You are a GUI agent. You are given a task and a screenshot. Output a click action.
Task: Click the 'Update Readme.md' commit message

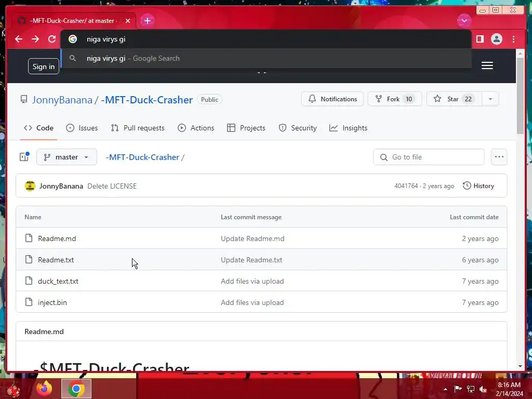[253, 238]
